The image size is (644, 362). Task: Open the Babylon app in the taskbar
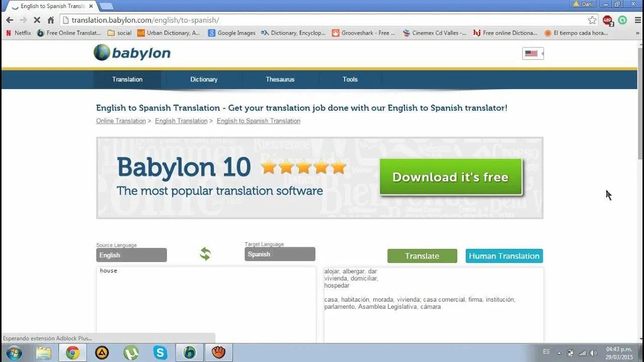coord(190,352)
